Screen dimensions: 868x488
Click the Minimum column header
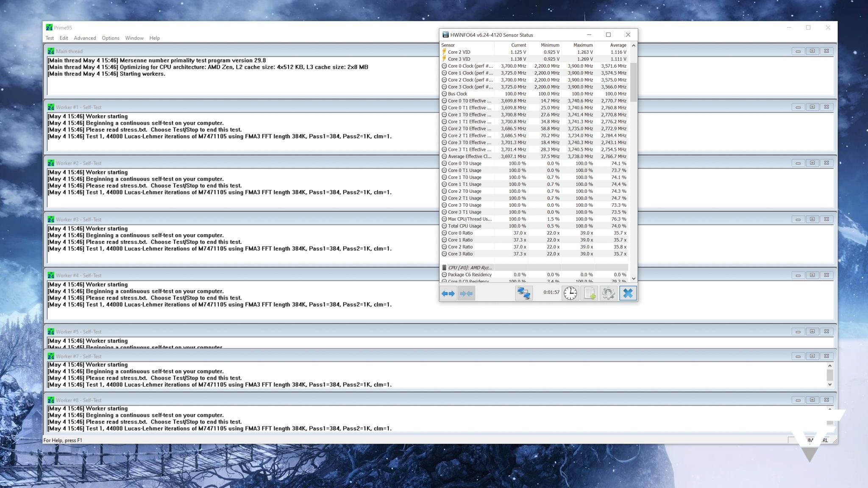pos(545,45)
